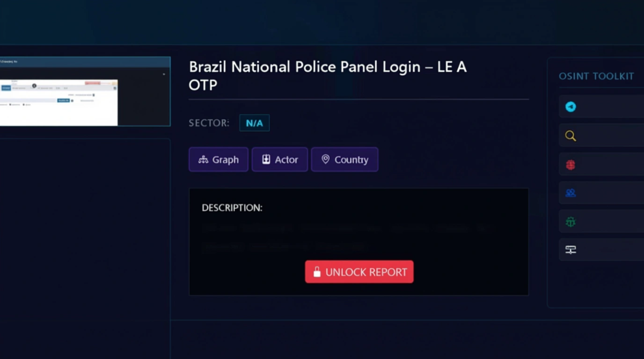Click the hierarchy icon next to Graph
This screenshot has height=359, width=644.
(203, 159)
